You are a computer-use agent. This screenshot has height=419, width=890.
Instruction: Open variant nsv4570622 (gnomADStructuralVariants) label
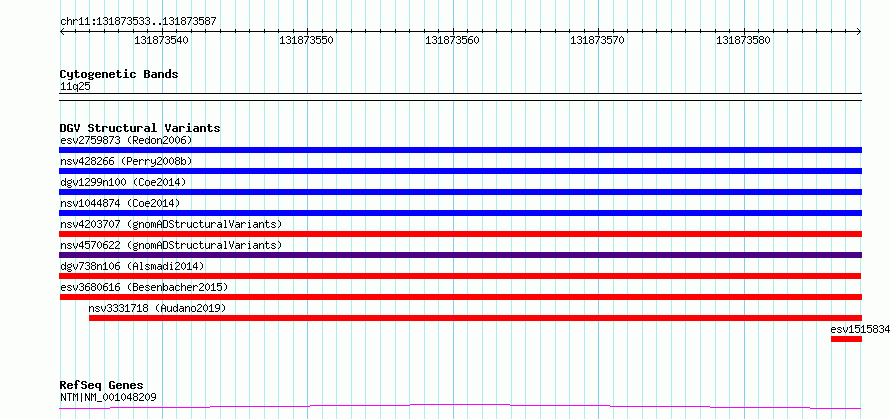pos(171,245)
